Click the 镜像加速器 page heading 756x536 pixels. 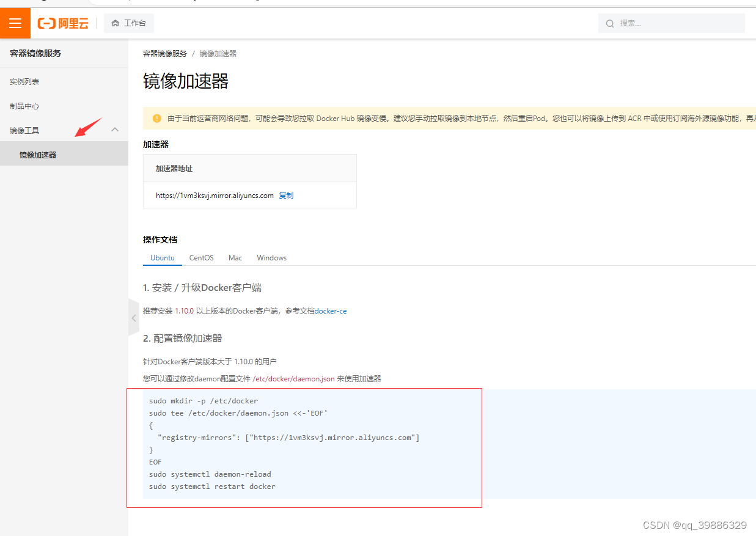pyautogui.click(x=186, y=81)
